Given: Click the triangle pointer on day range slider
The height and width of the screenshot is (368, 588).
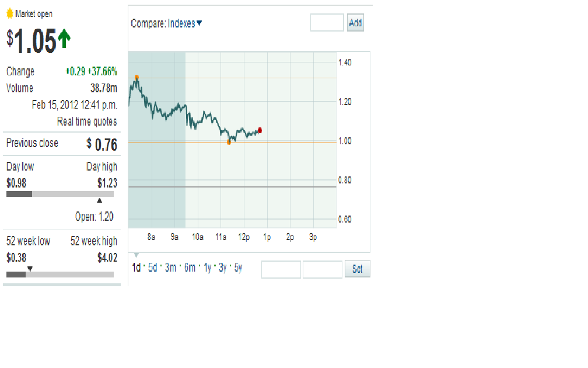Looking at the screenshot, I should [100, 199].
